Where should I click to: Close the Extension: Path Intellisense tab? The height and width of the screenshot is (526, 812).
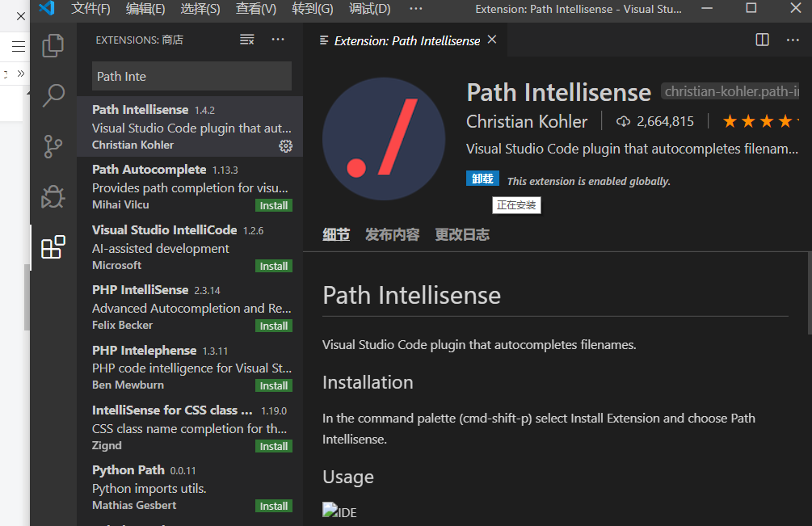(x=492, y=40)
